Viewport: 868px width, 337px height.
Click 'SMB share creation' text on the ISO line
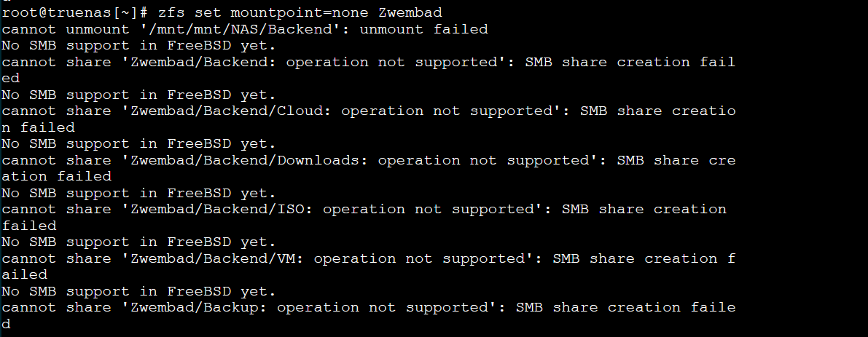[x=644, y=210]
